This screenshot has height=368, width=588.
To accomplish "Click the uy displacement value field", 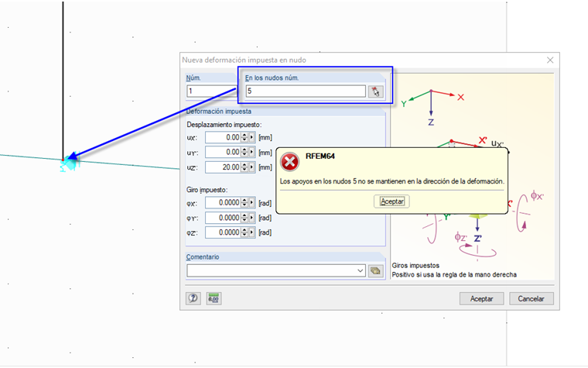I will [223, 152].
